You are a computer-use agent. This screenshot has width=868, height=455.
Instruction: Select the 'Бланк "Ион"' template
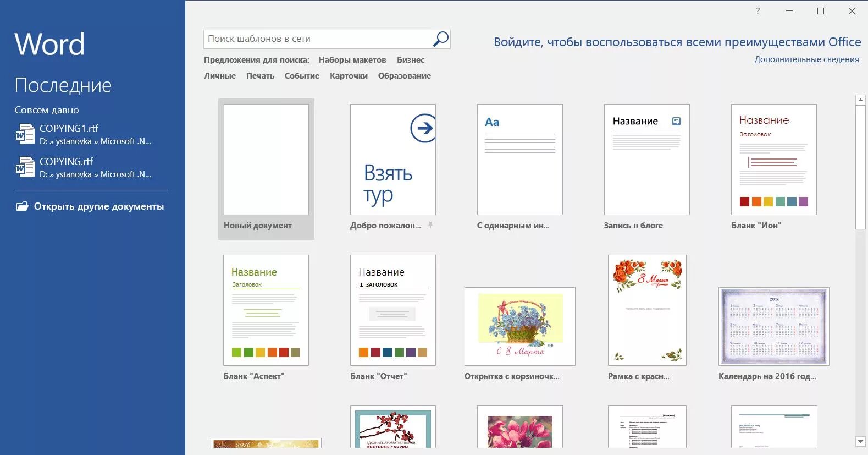pos(774,160)
